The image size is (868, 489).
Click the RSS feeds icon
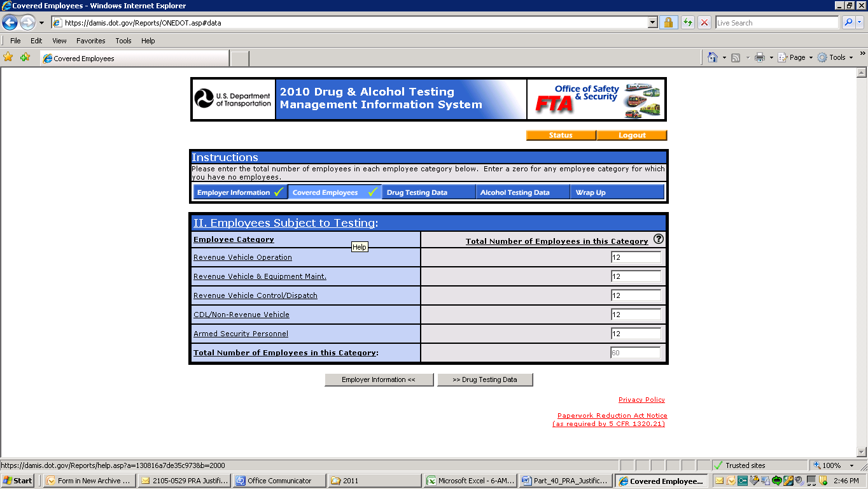[x=736, y=58]
